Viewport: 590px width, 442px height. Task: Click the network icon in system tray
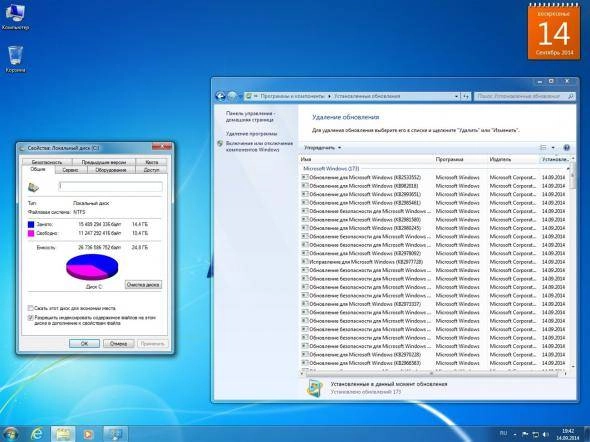[535, 434]
